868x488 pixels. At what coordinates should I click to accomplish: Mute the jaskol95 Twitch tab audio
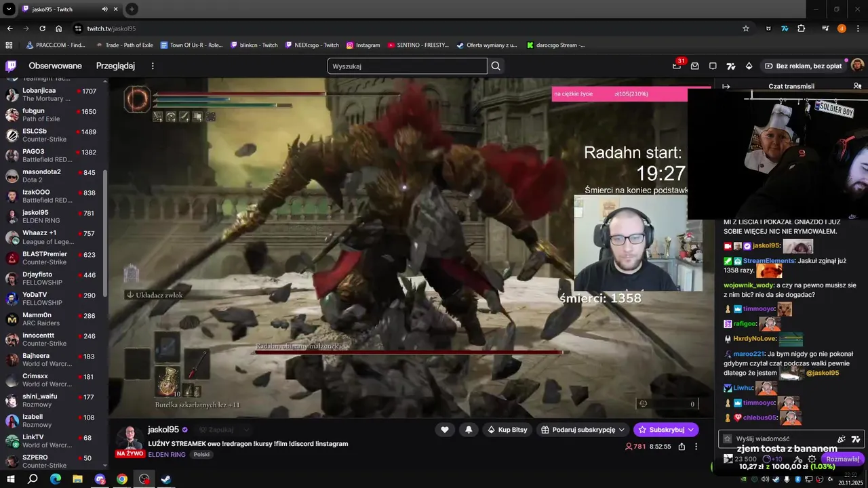tap(104, 9)
